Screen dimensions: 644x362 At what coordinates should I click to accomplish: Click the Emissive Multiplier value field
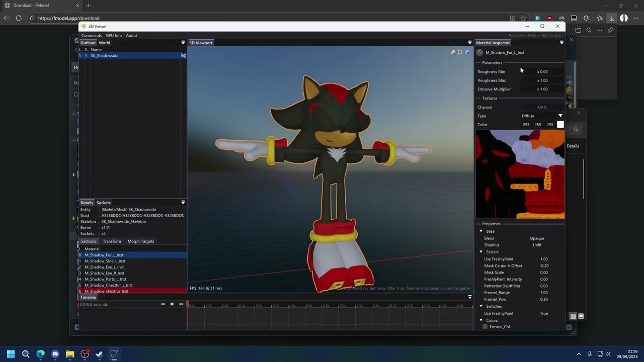click(x=542, y=89)
